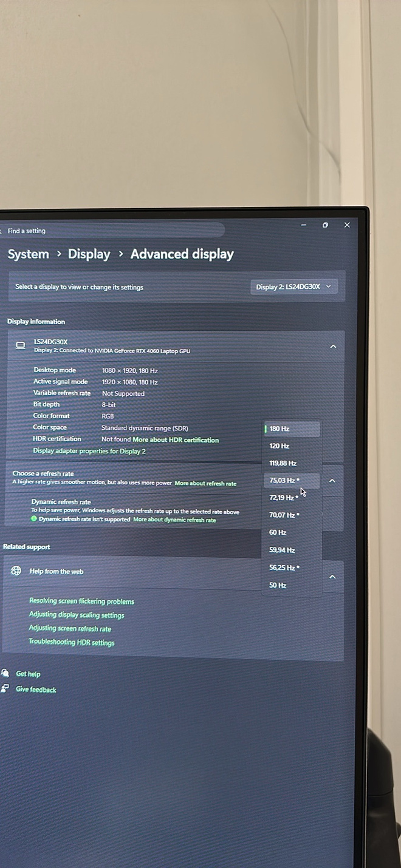Click the Give feedback link
Screen dimensions: 401x868
point(36,690)
